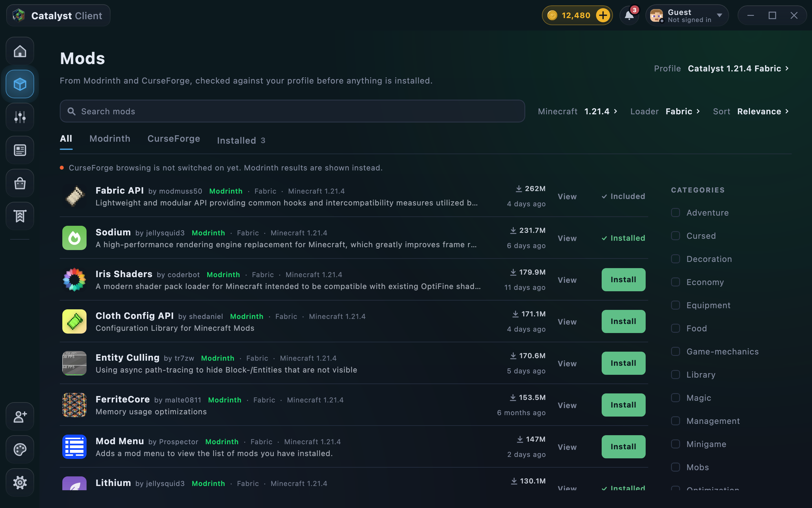View Iris Shaders details

point(567,280)
